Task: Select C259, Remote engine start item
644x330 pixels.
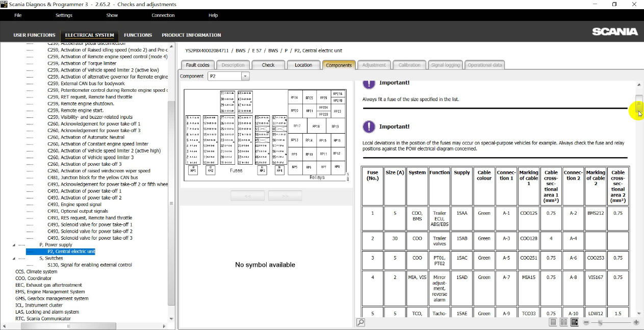Action: click(75, 110)
